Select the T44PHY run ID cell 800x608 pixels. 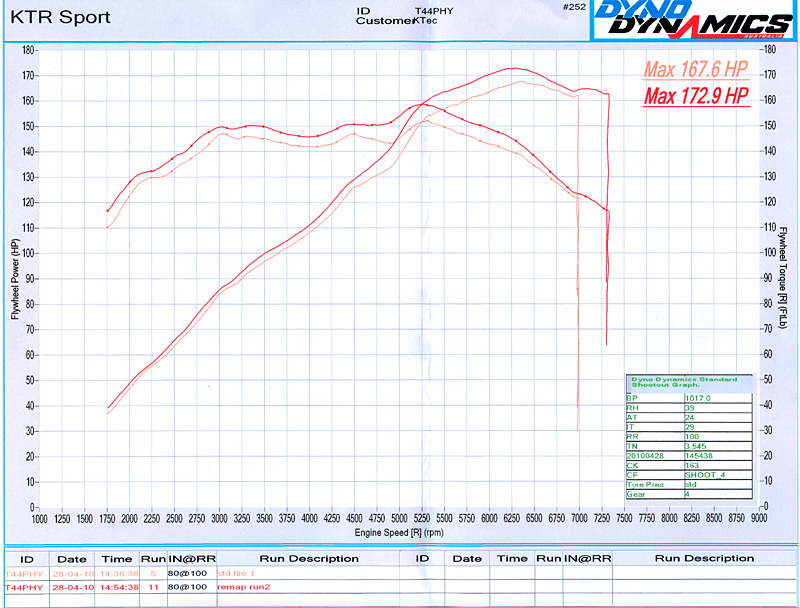click(24, 573)
